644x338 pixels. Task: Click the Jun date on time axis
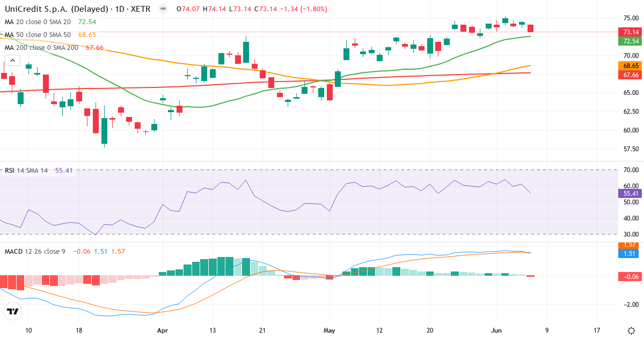(x=496, y=330)
